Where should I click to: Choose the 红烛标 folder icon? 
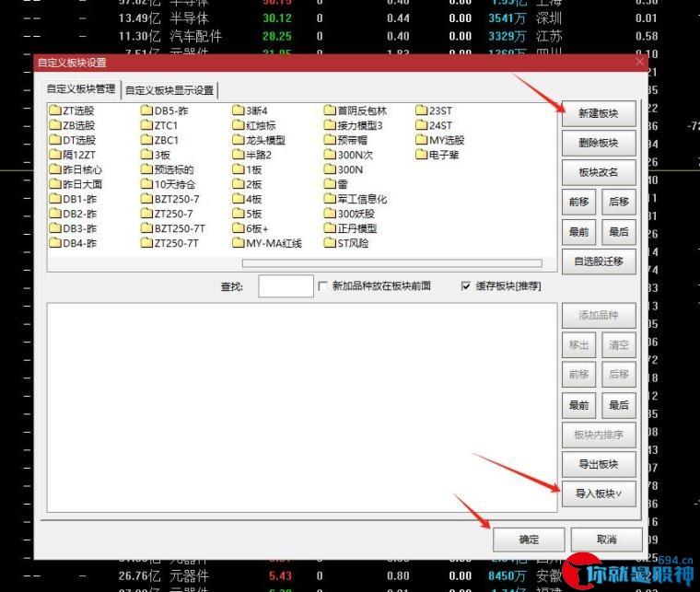pyautogui.click(x=239, y=125)
